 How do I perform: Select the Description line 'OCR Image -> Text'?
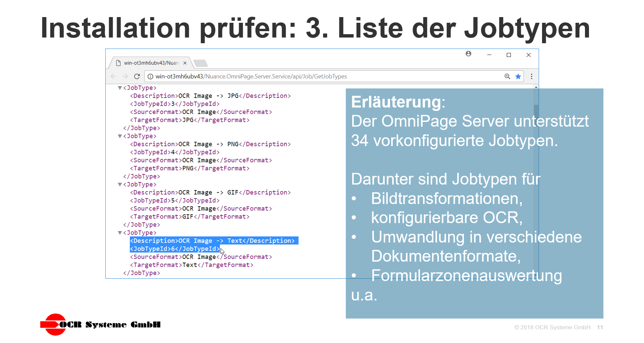coord(214,241)
